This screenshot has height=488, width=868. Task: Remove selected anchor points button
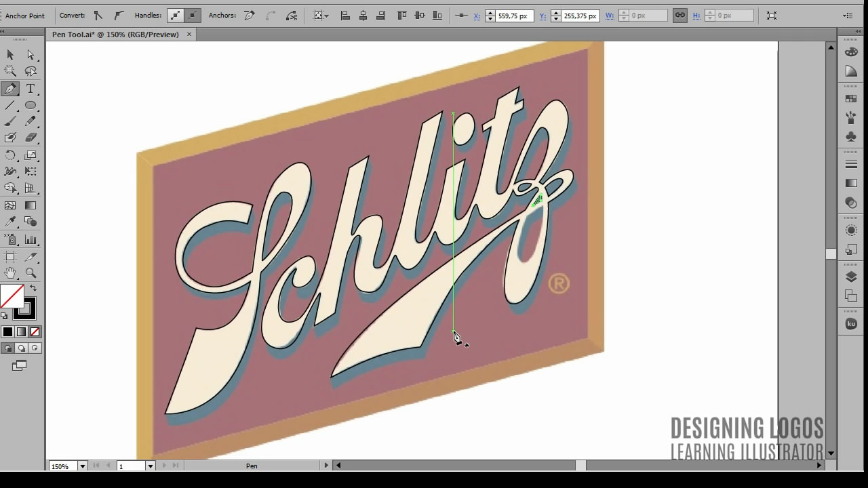pyautogui.click(x=250, y=15)
